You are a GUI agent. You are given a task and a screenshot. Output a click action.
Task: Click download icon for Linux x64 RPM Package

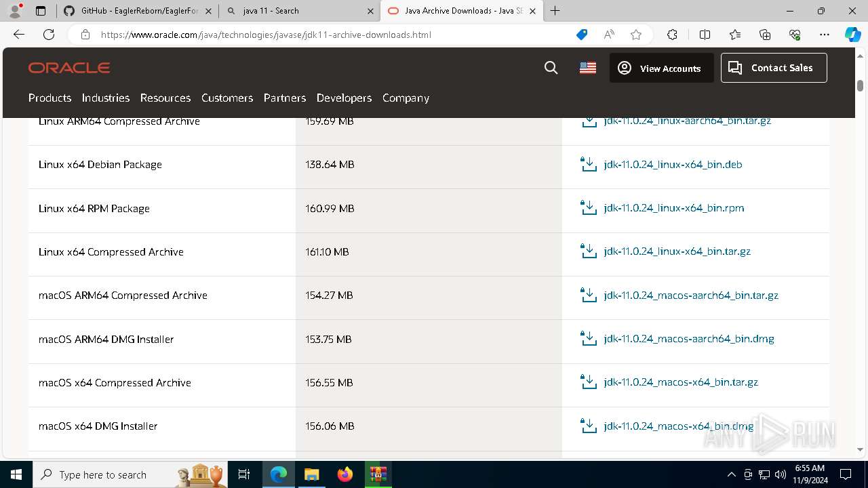point(589,207)
